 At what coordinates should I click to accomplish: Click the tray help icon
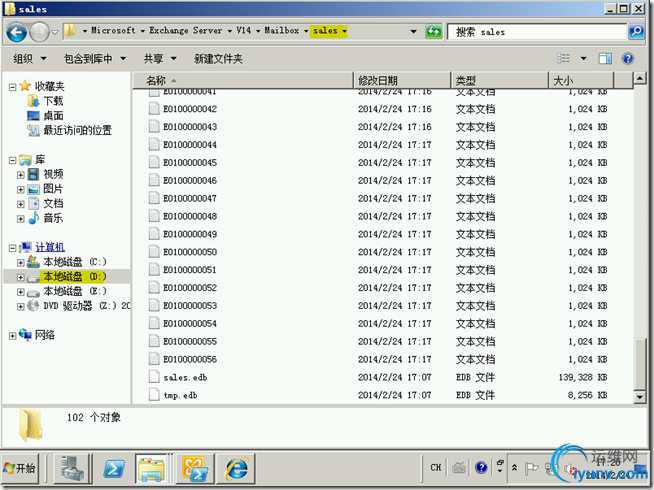pyautogui.click(x=481, y=468)
